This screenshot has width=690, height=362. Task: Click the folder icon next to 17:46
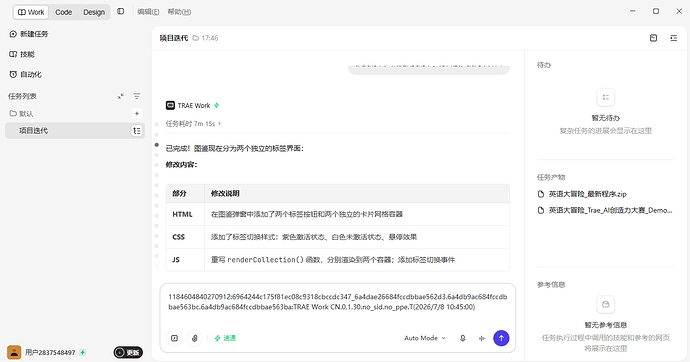196,38
